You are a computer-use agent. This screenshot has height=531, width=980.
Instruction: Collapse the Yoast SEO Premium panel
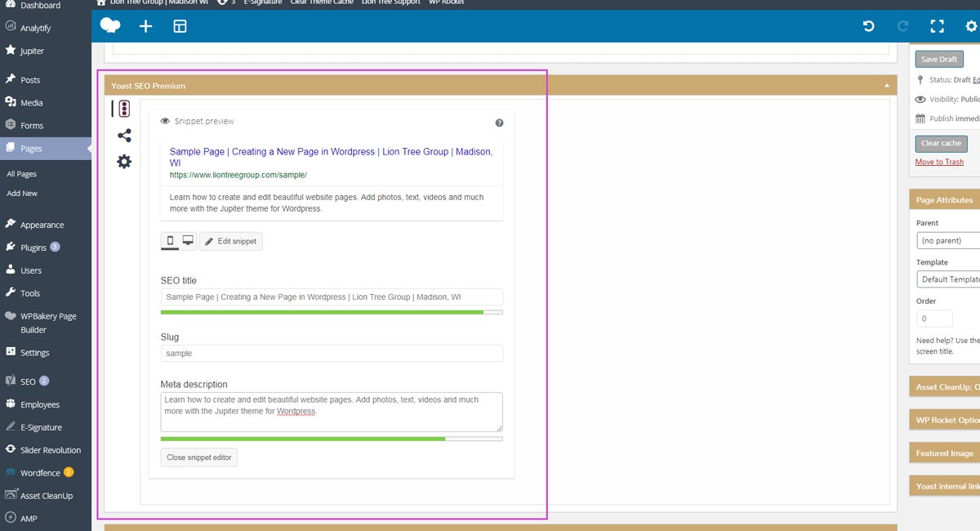[x=886, y=86]
